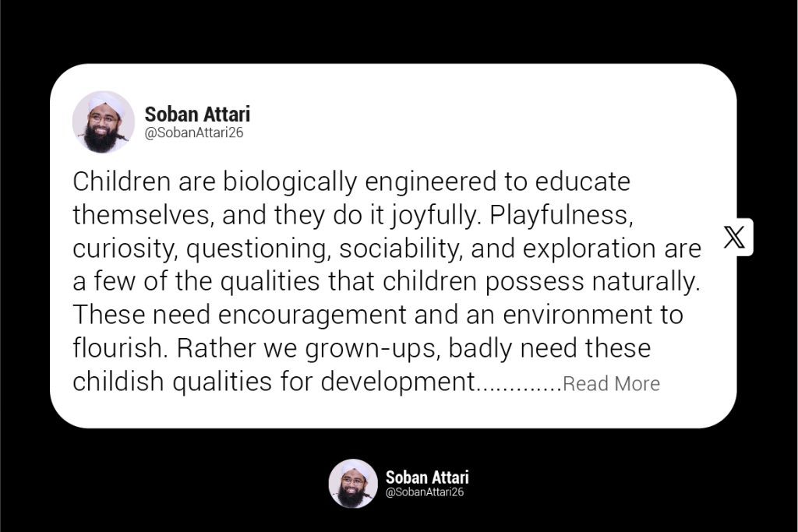Screen dimensions: 798x532
Task: Click the word "childish" in the last line
Action: click(x=116, y=382)
